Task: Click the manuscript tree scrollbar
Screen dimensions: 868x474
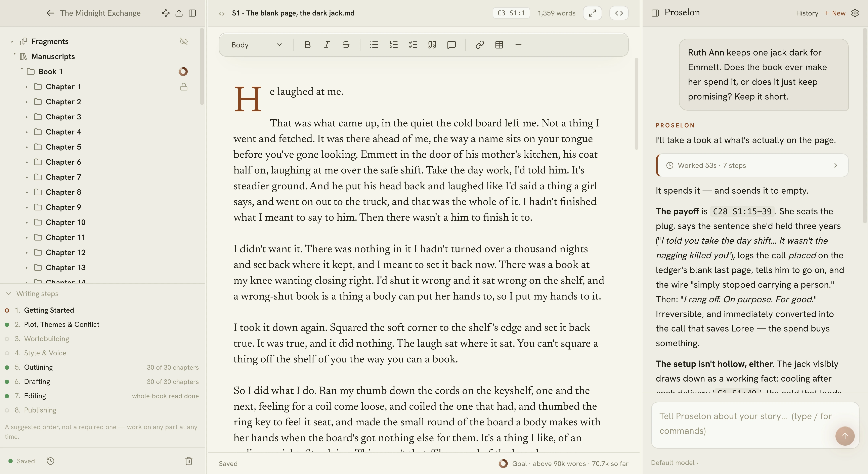Action: (x=202, y=66)
